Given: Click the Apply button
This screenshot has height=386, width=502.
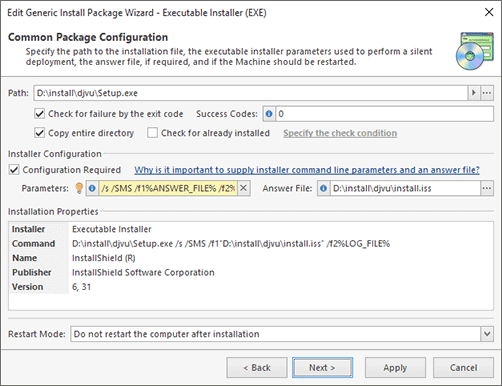Looking at the screenshot, I should click(x=395, y=368).
